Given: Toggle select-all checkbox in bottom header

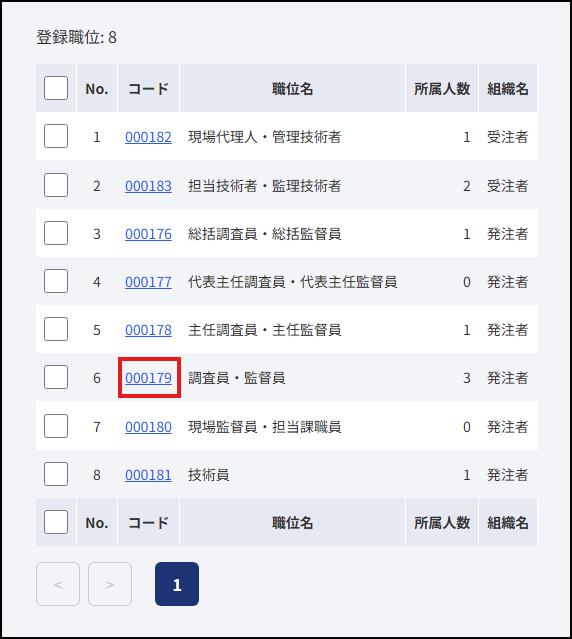Looking at the screenshot, I should pyautogui.click(x=56, y=522).
